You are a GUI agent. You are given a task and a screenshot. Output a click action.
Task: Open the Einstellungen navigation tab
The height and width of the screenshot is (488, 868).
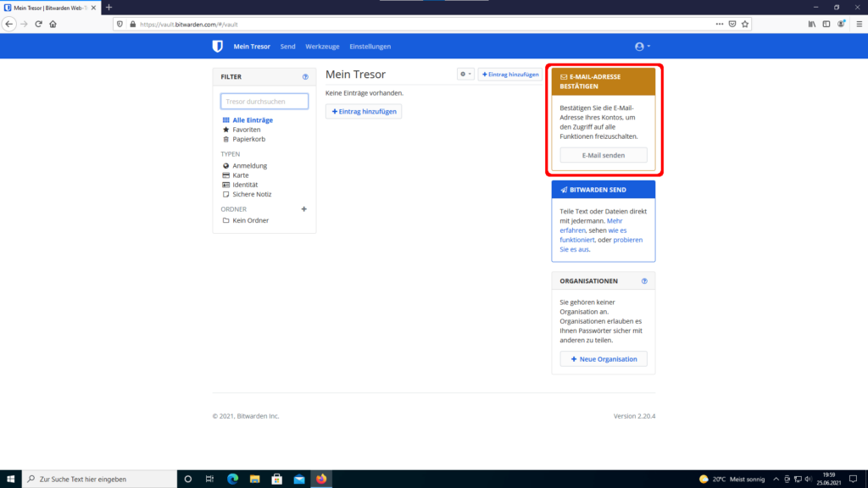(x=370, y=47)
